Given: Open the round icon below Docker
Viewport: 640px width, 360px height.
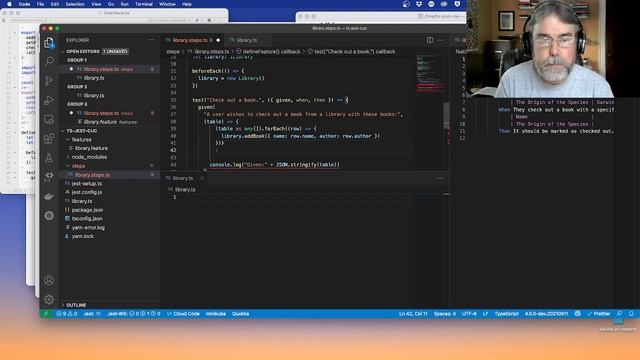Looking at the screenshot, I should (x=49, y=215).
